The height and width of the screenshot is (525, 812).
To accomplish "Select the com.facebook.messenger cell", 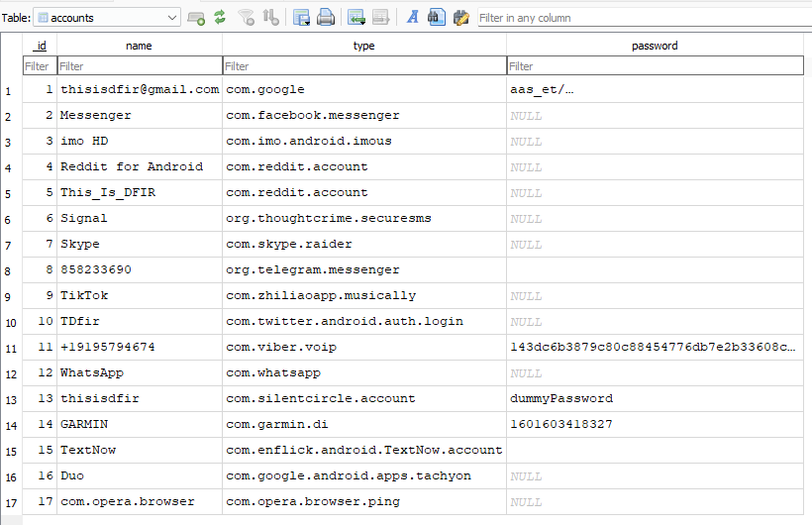I will point(364,116).
